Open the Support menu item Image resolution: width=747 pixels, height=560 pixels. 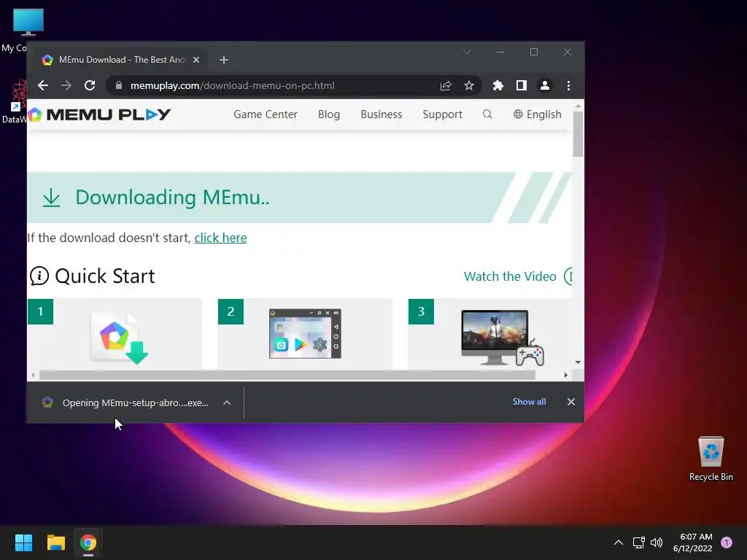[x=442, y=114]
